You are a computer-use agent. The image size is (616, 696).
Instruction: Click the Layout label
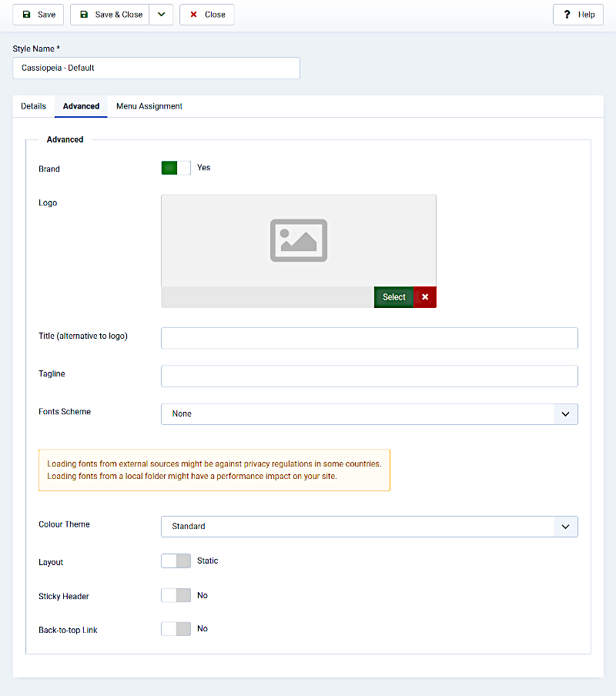(51, 562)
